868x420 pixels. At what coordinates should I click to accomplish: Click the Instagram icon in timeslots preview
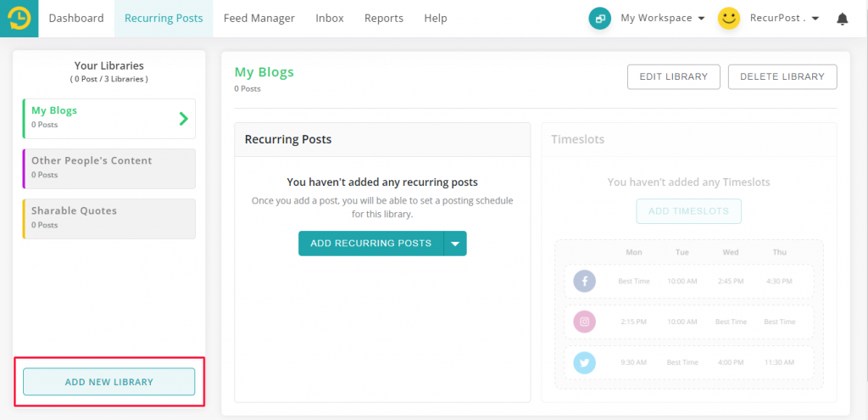tap(585, 322)
